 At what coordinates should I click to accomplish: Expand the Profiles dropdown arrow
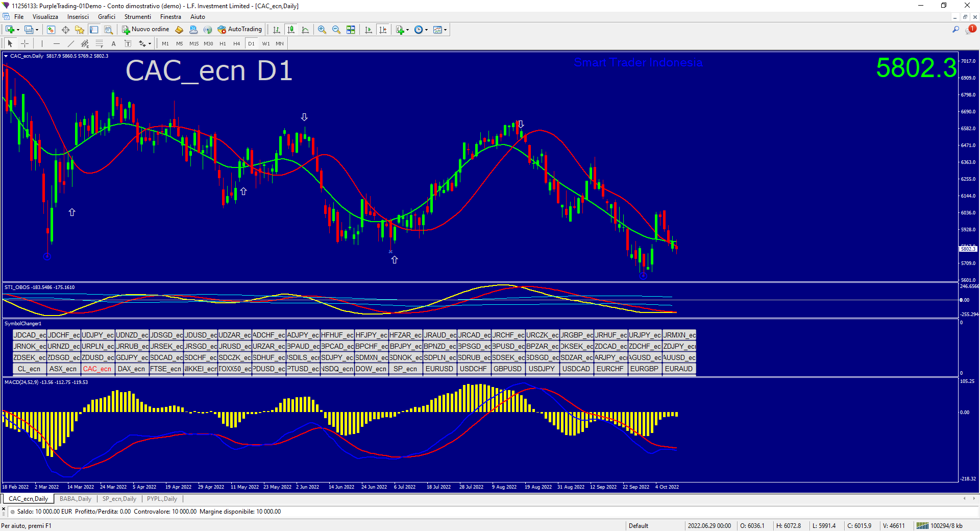tap(37, 30)
